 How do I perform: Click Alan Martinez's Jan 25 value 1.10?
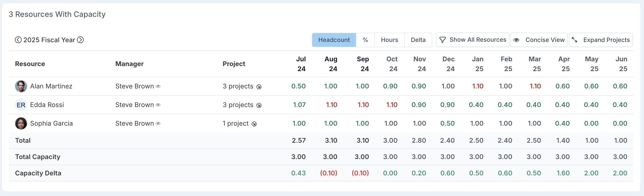click(478, 86)
